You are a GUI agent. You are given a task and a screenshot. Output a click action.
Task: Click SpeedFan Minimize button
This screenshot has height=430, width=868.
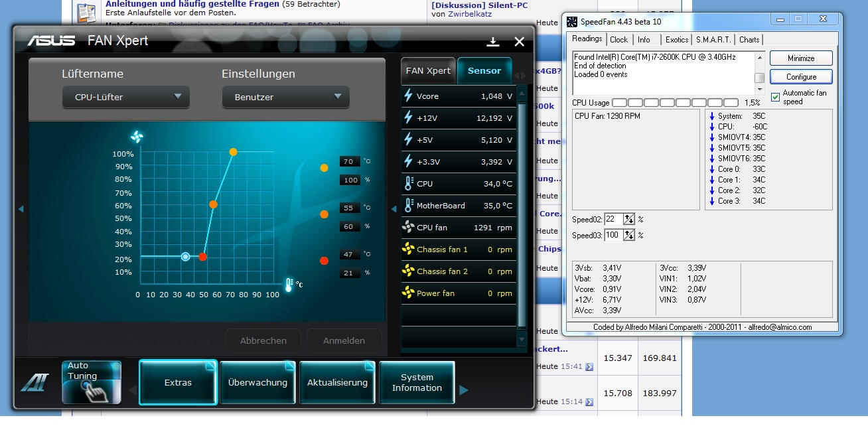pos(801,58)
